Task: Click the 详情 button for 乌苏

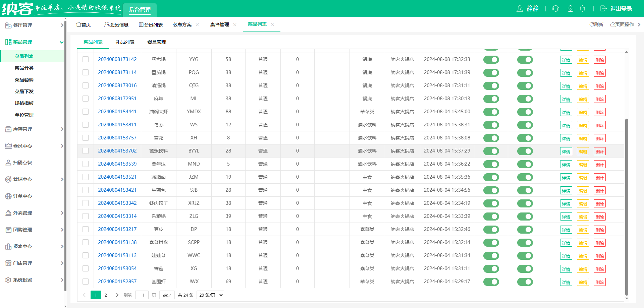Action: pyautogui.click(x=566, y=125)
